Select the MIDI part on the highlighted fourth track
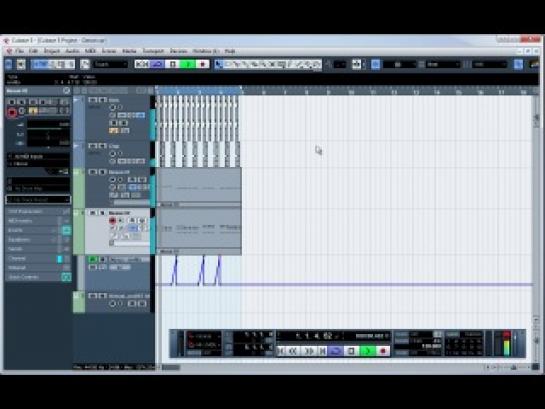This screenshot has width=545, height=409. [x=199, y=231]
